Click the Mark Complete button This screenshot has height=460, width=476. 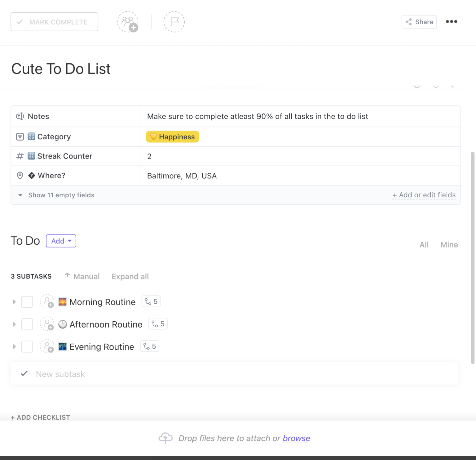pos(54,22)
